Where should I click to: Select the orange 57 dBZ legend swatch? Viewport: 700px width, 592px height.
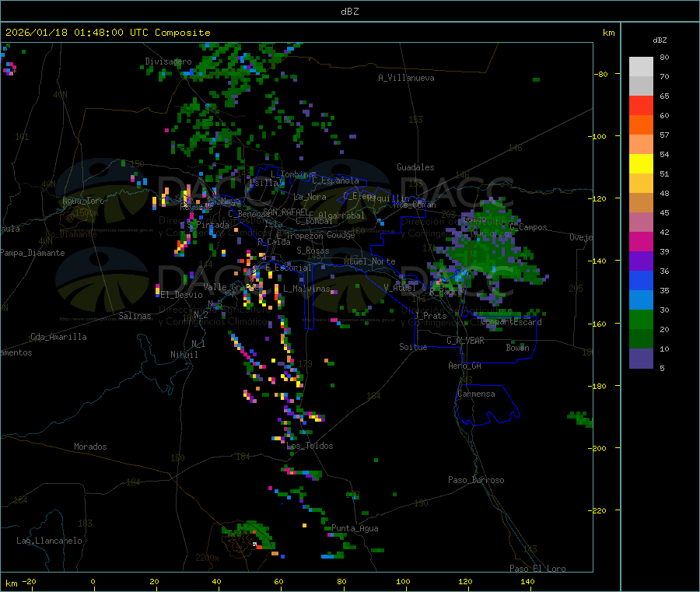tap(641, 125)
